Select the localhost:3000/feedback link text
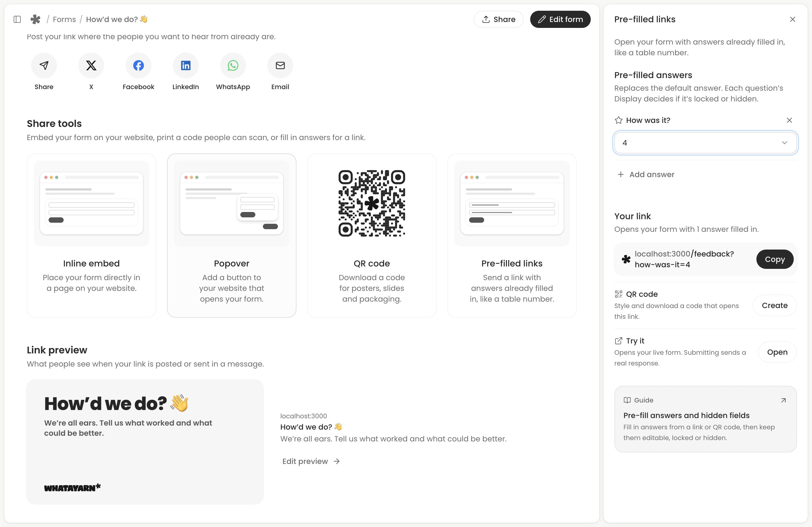This screenshot has width=812, height=527. [684, 259]
